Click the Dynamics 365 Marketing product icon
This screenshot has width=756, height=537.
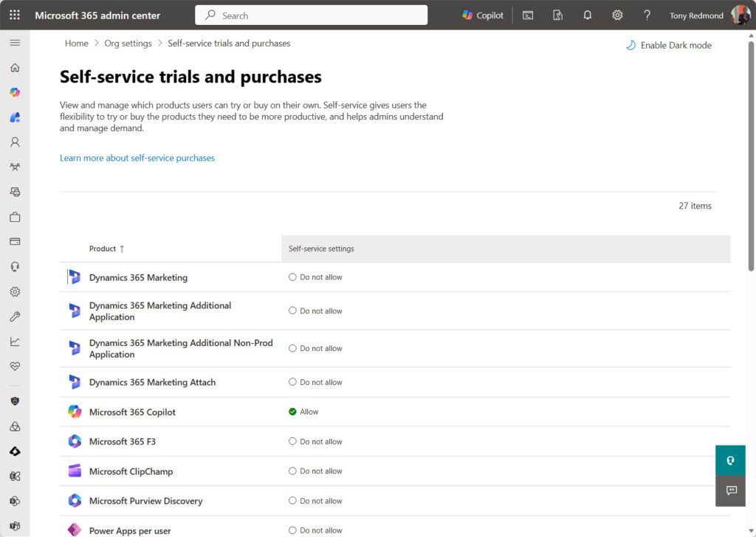74,277
